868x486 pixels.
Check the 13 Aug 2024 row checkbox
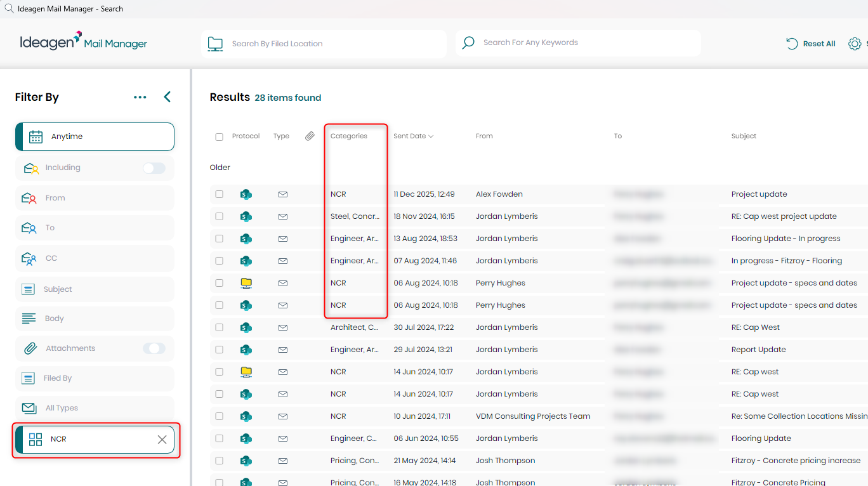(x=219, y=239)
